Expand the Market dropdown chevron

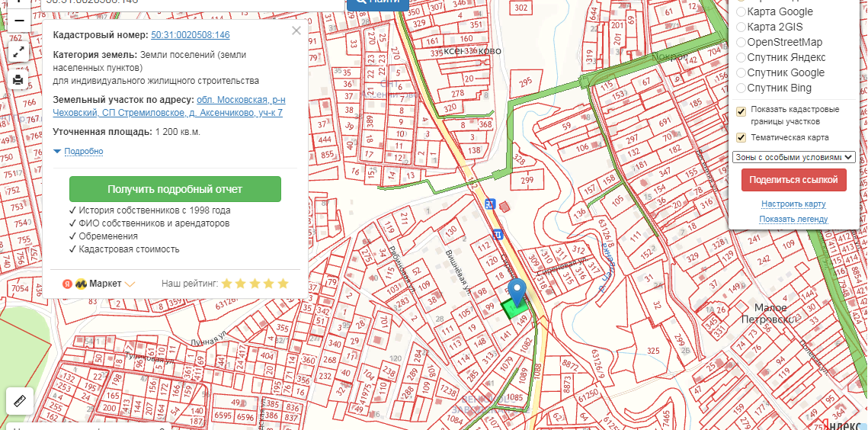coord(130,284)
